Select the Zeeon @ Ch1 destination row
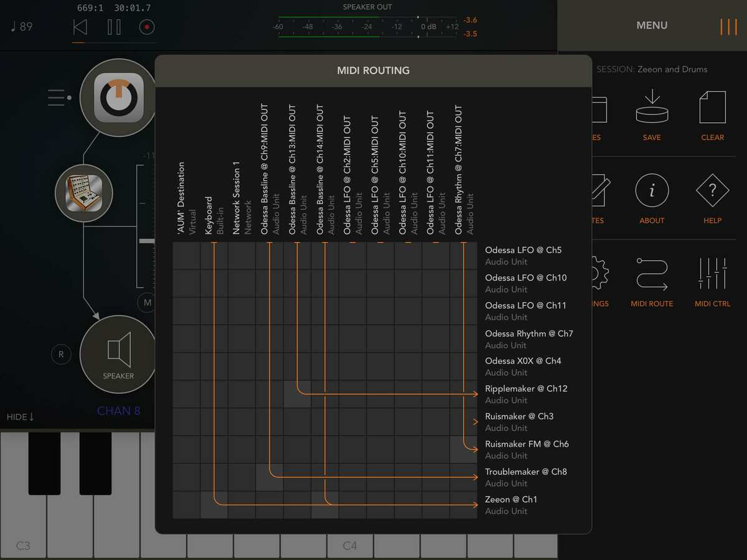747x560 pixels. pos(511,505)
